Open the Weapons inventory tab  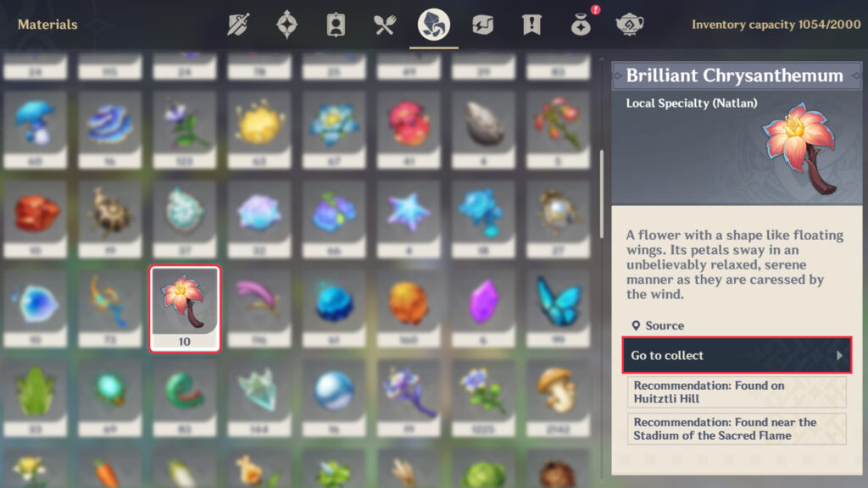coord(238,25)
